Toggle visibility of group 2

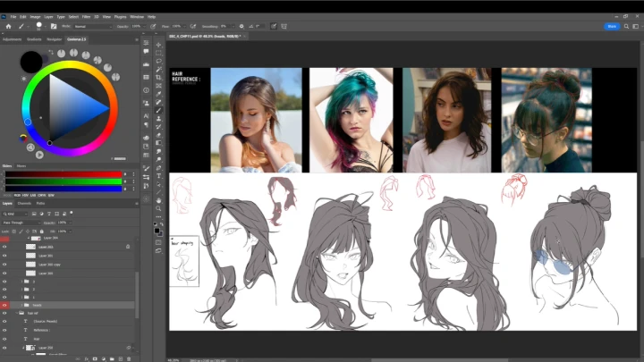coord(4,290)
